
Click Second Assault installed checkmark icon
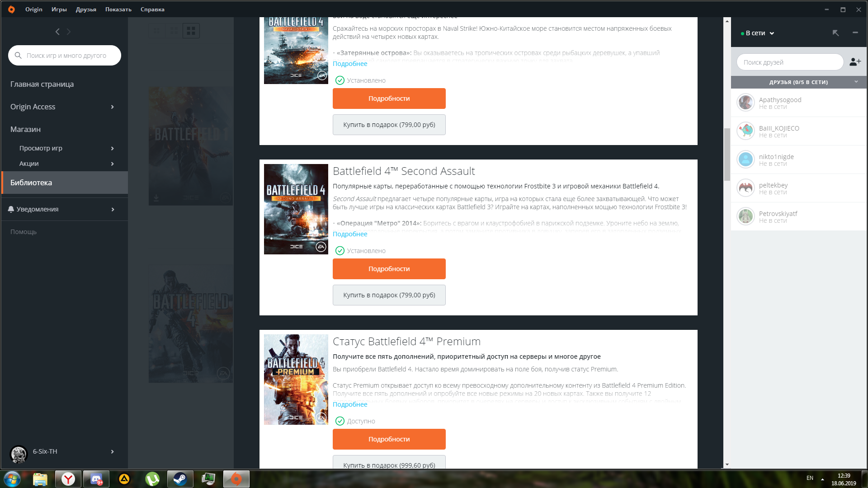340,251
